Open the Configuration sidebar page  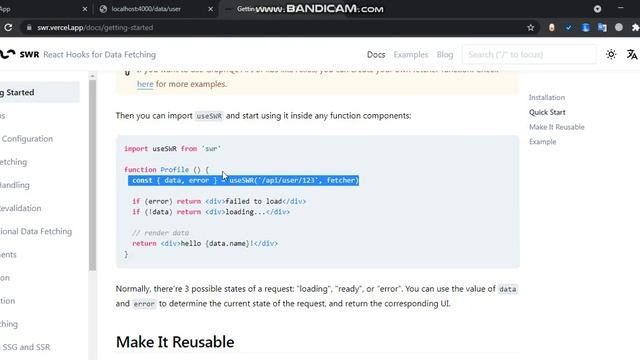27,139
